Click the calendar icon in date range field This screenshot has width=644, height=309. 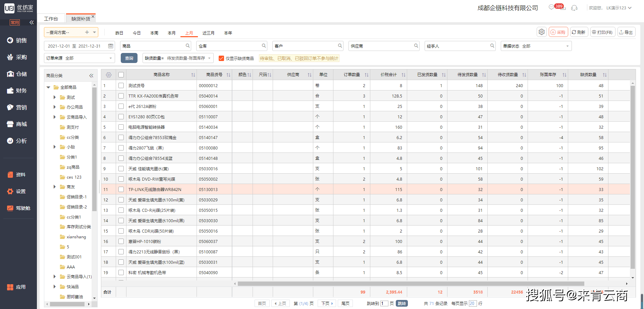click(x=111, y=46)
